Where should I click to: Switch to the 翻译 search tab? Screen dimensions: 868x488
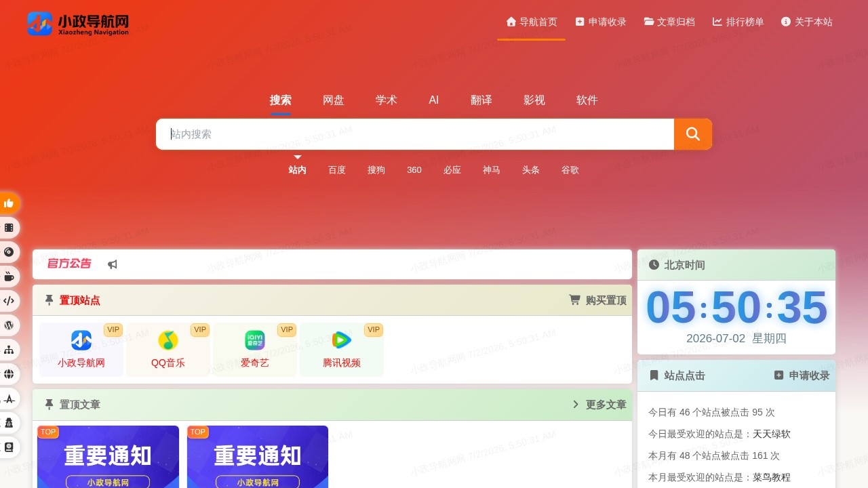point(481,100)
